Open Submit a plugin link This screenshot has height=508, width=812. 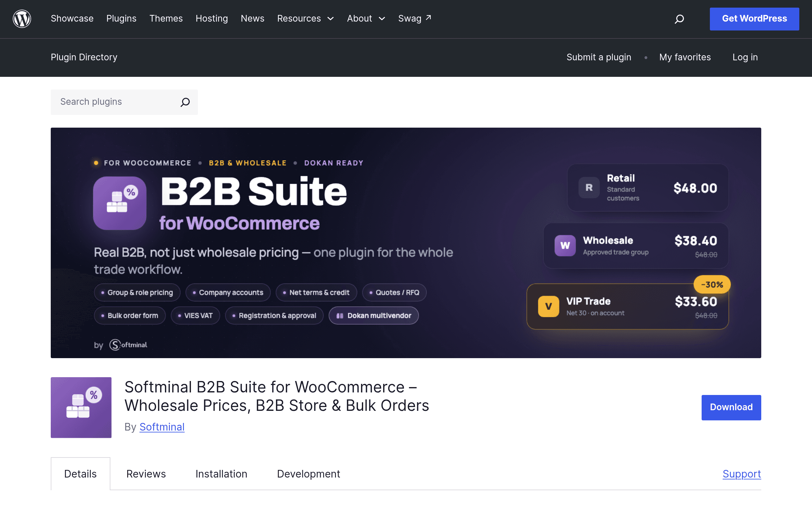[599, 57]
